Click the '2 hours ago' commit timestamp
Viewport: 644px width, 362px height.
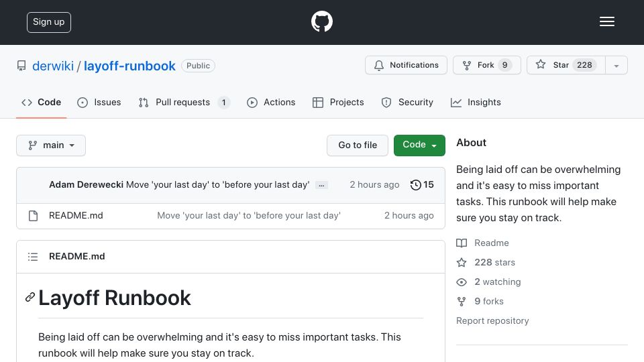374,185
